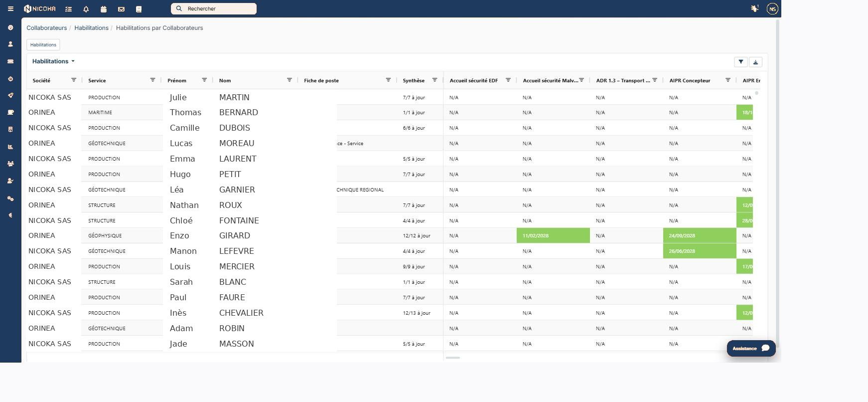868x402 pixels.
Task: Open the calendar icon in the top bar
Action: [x=104, y=9]
